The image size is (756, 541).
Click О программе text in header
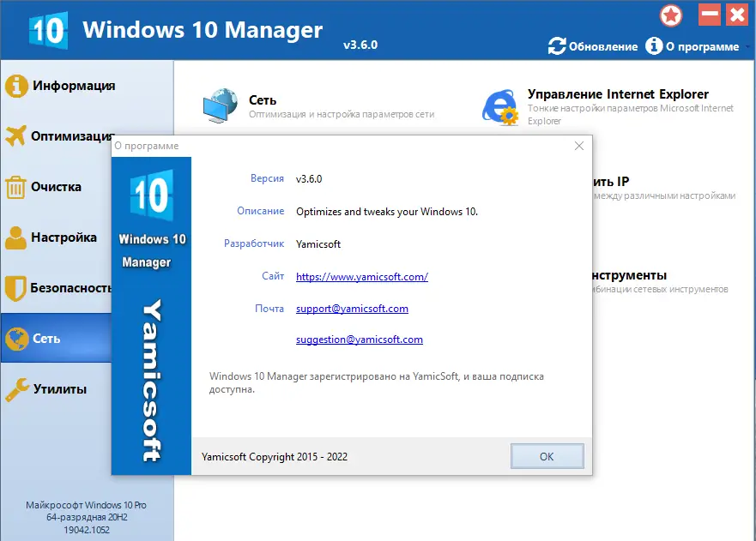[x=703, y=47]
